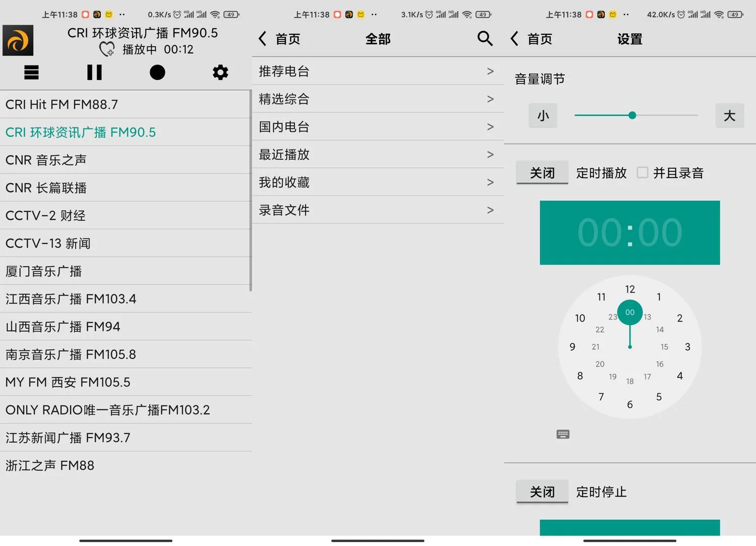
Task: Tap the app logo thumbnail
Action: (18, 40)
